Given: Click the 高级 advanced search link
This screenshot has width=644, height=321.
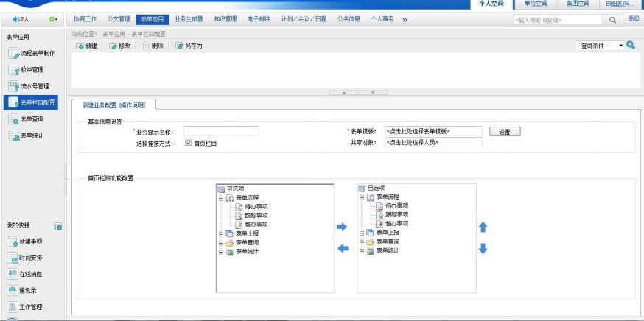Looking at the screenshot, I should (634, 19).
